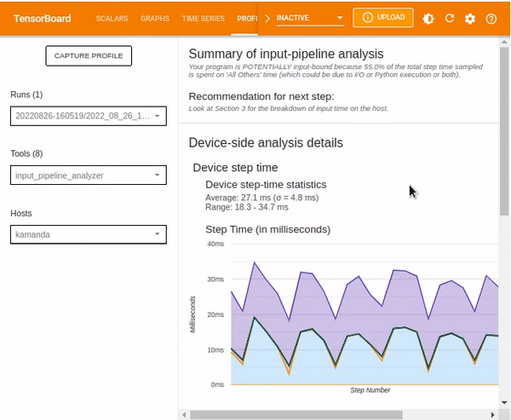This screenshot has width=511, height=420.
Task: Open the Time Series tab
Action: (204, 19)
